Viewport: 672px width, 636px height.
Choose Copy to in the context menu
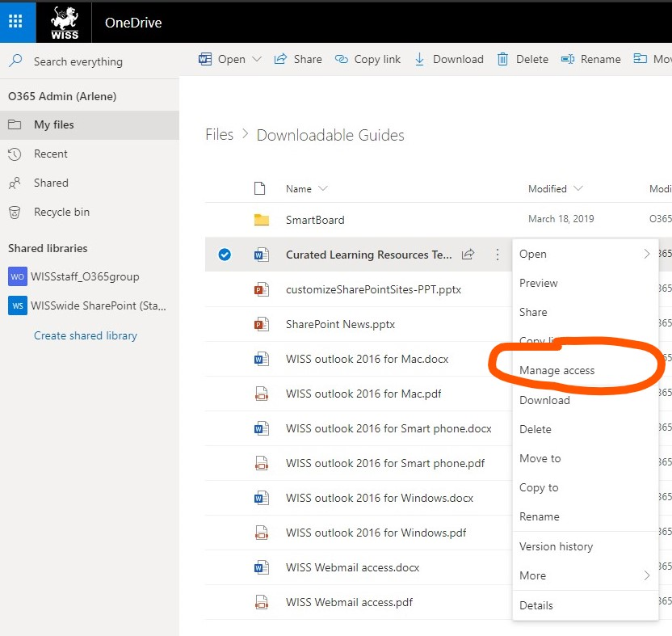tap(585, 487)
